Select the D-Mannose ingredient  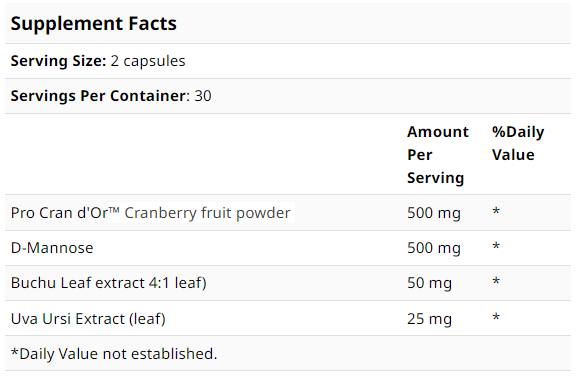pyautogui.click(x=52, y=248)
